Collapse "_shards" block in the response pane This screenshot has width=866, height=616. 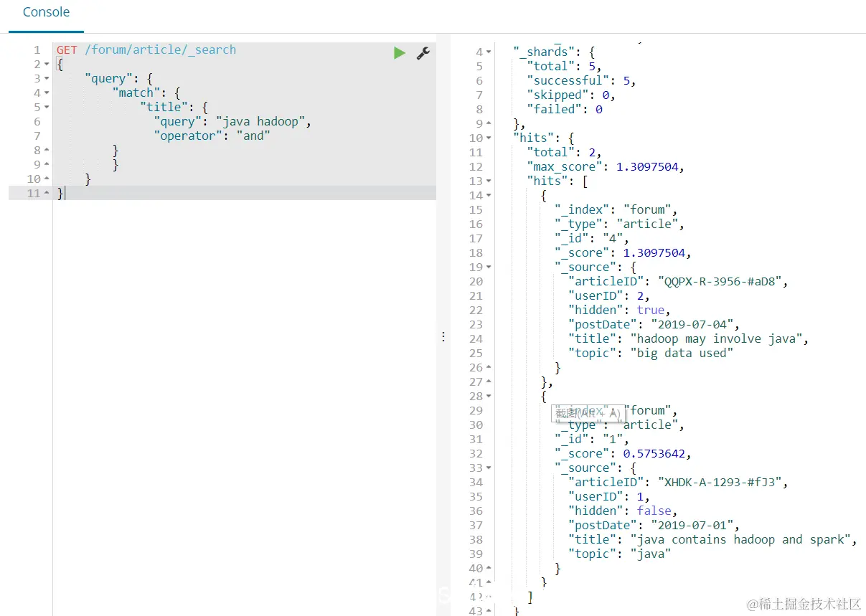point(489,52)
